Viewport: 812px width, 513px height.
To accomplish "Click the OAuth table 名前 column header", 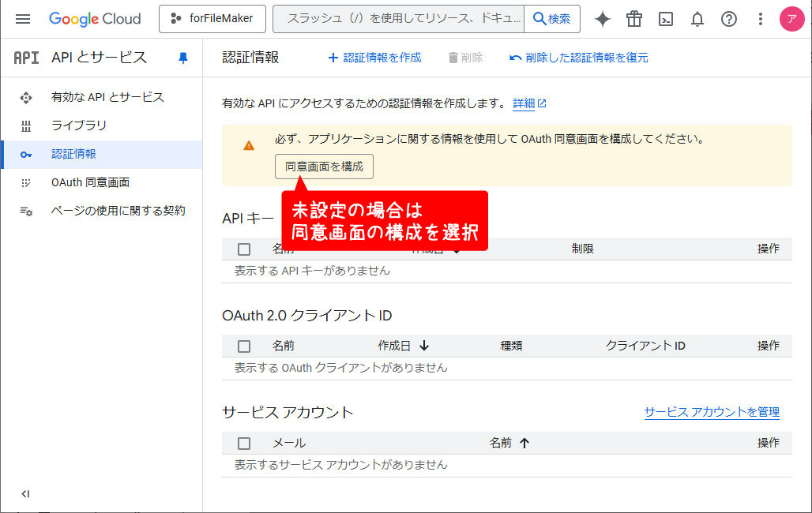I will coord(284,346).
